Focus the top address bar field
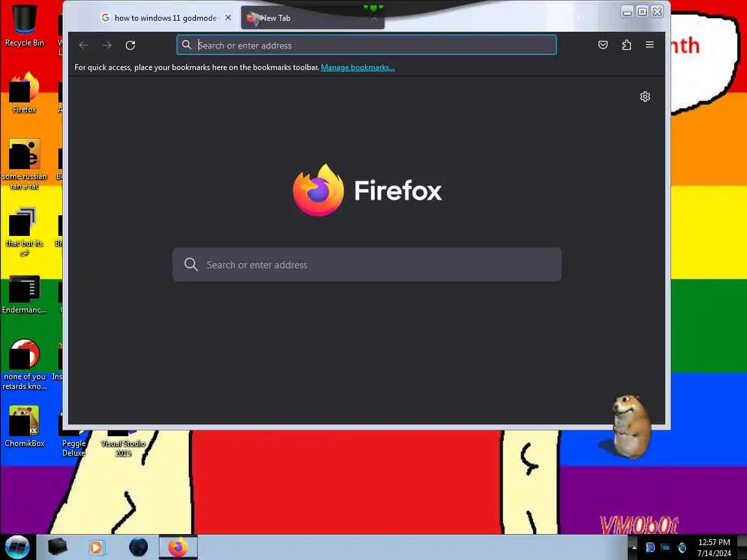 coord(366,45)
